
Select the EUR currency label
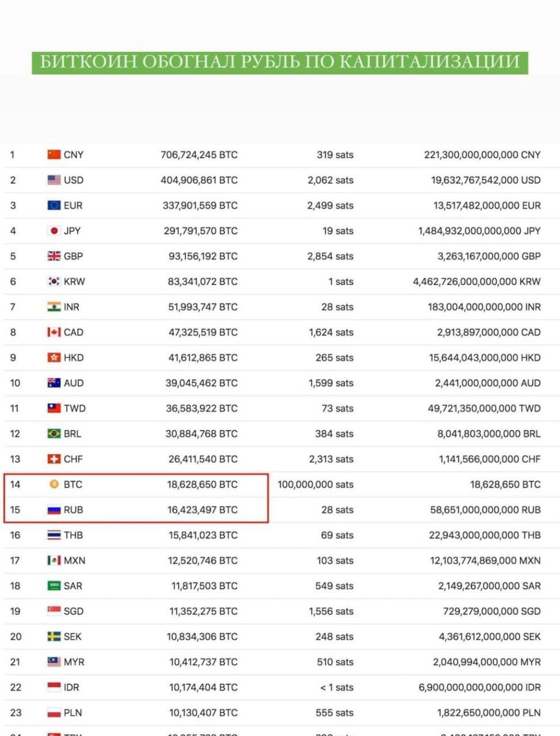point(73,205)
